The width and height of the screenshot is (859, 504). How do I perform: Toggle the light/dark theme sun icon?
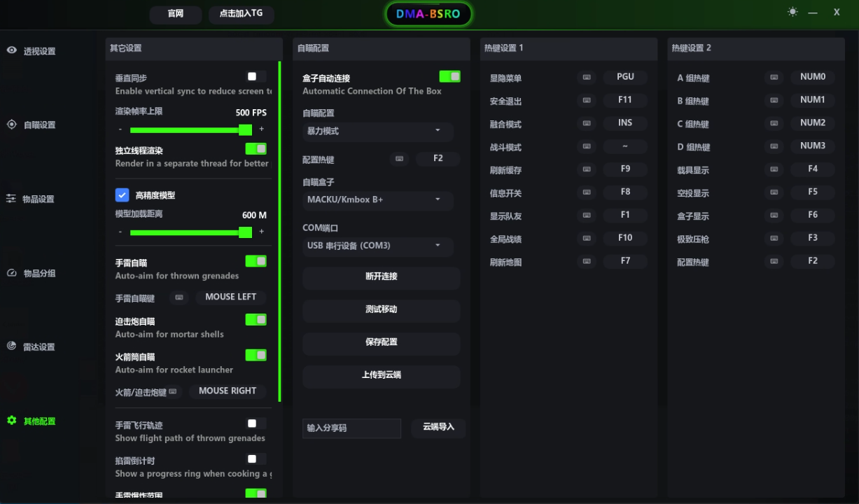tap(792, 12)
